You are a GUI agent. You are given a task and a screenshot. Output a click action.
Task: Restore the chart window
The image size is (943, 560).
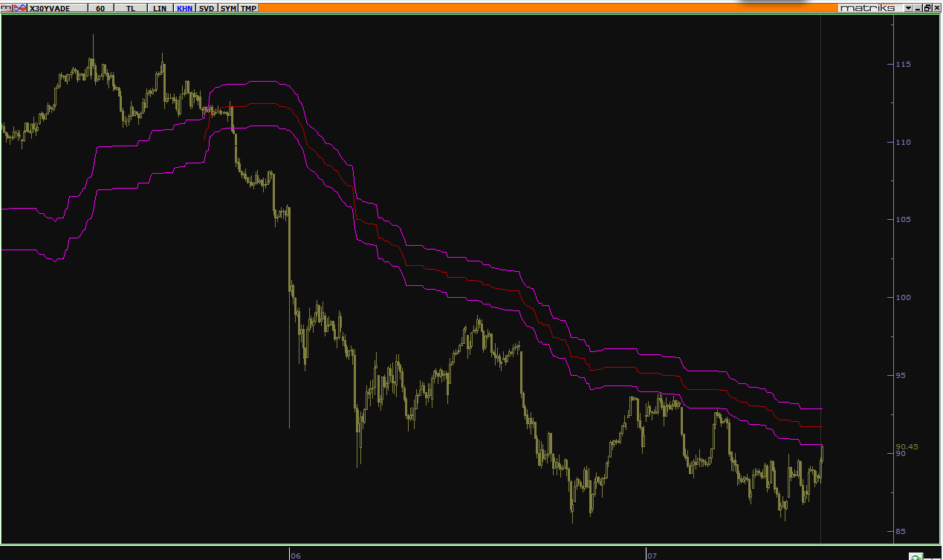[927, 7]
